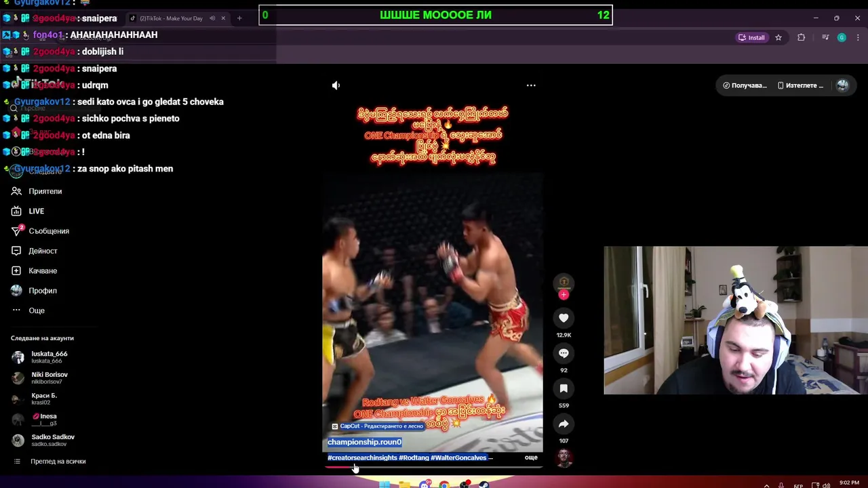The image size is (868, 488).
Task: Open Chrome from the taskbar
Action: [x=444, y=485]
